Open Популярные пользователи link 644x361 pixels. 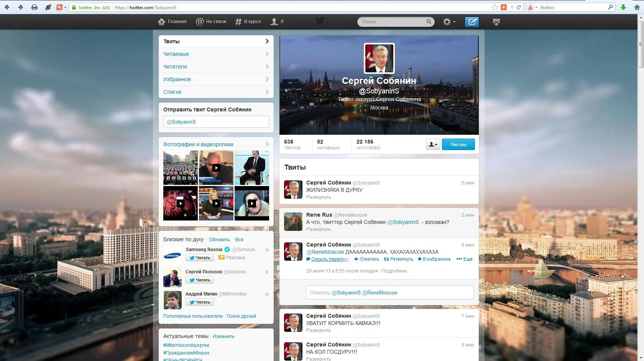pos(193,316)
